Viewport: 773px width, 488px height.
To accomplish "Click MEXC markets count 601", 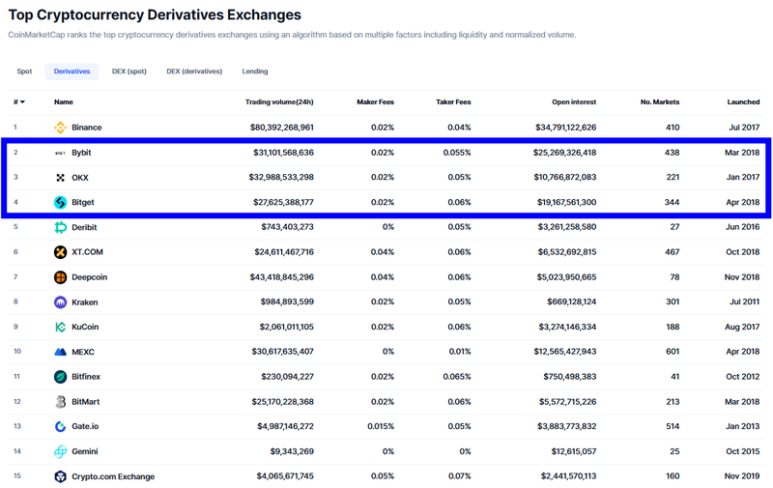I will tap(672, 352).
